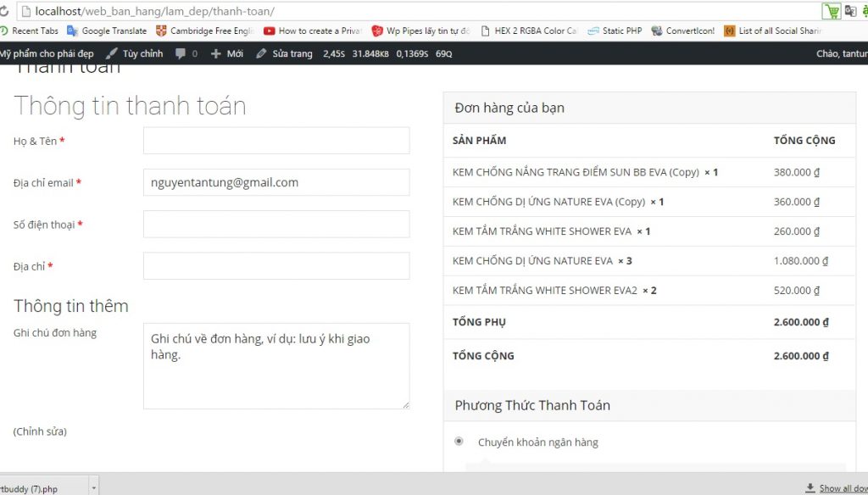Open the Tùy chỉnh customizer in admin bar

click(x=135, y=53)
